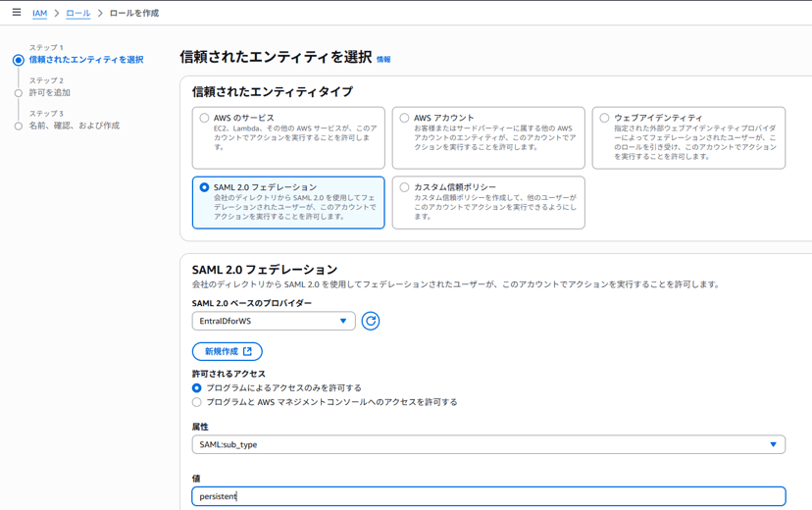Select AWS のサービス entity type
812x510 pixels.
(x=205, y=119)
